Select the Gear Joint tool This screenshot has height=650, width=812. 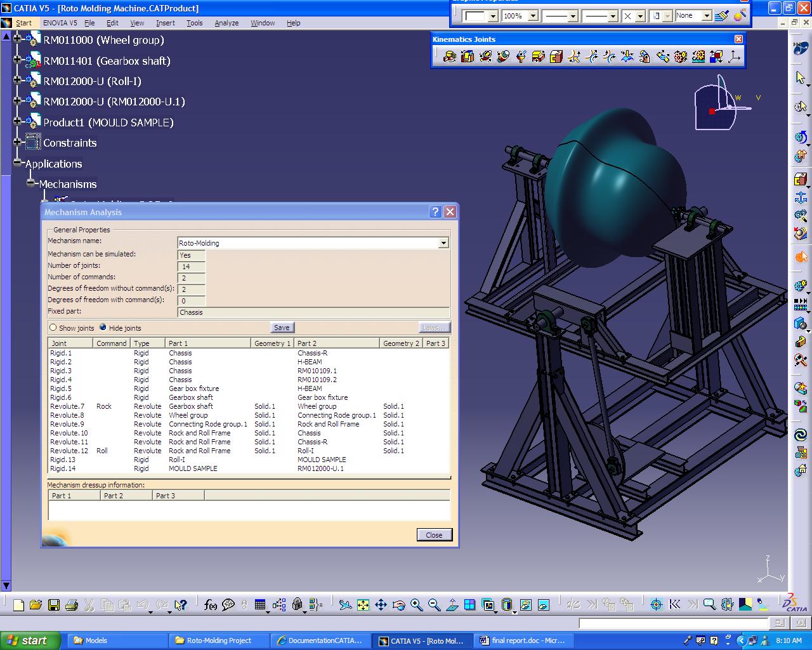pos(681,57)
